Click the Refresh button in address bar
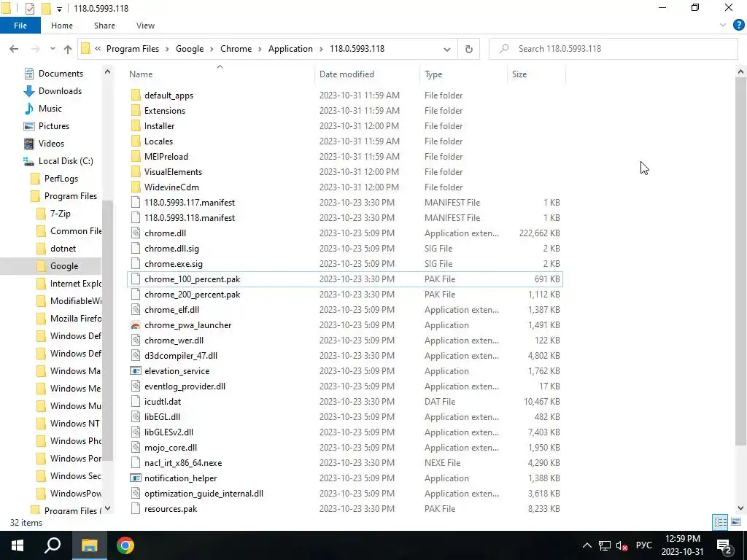The width and height of the screenshot is (747, 560). [x=469, y=49]
